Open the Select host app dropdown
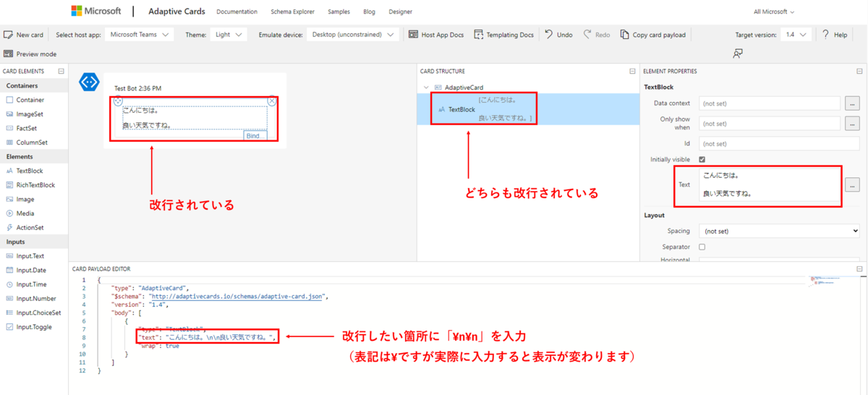Image resolution: width=868 pixels, height=395 pixels. (x=140, y=35)
